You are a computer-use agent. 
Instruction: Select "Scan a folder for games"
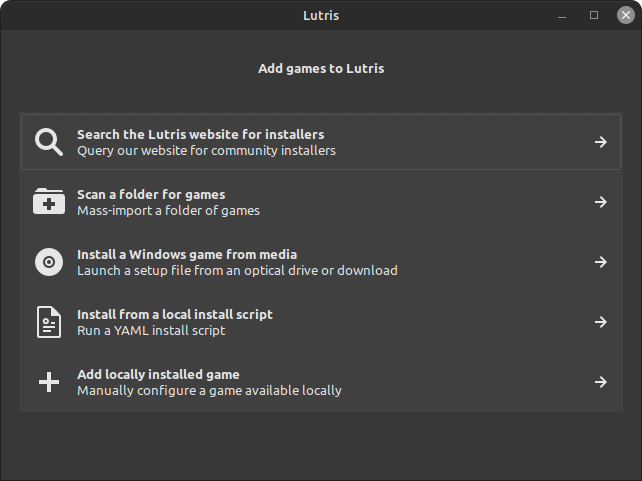coord(321,202)
